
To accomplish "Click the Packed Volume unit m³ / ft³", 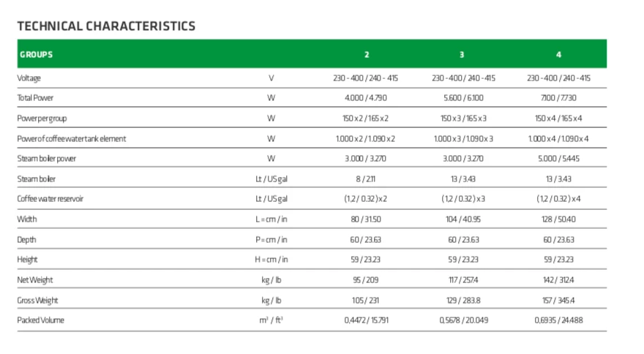I will (271, 320).
